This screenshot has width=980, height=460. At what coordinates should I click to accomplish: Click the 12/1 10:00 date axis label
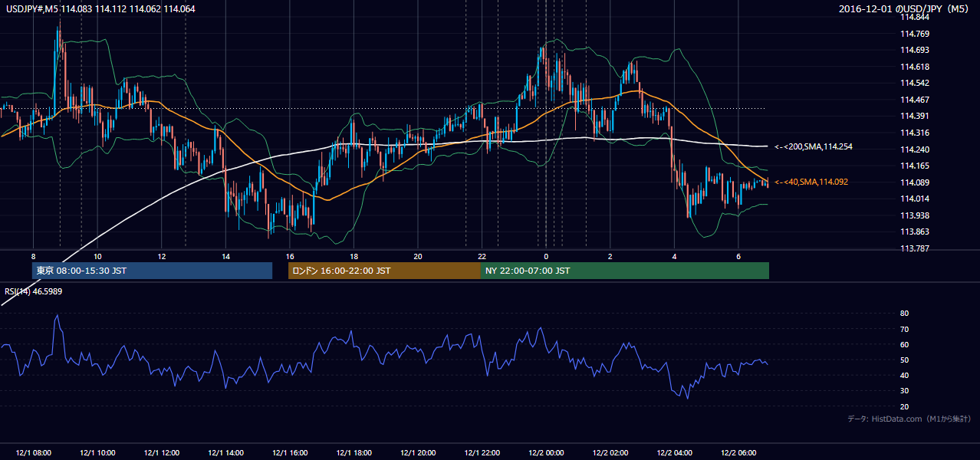pos(97,452)
